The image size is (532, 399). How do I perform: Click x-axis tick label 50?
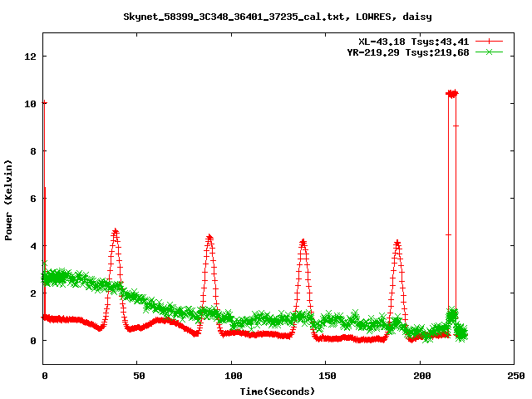139,376
